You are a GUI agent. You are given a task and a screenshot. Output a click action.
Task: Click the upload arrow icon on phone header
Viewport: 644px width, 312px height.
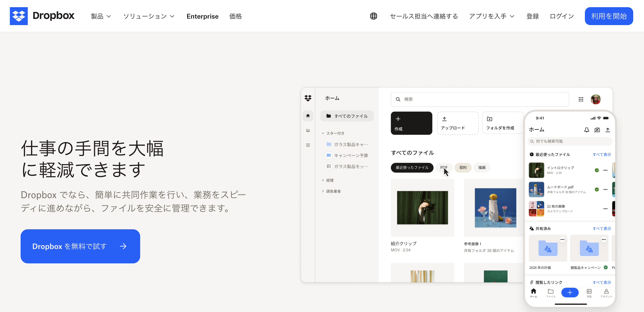click(x=608, y=130)
